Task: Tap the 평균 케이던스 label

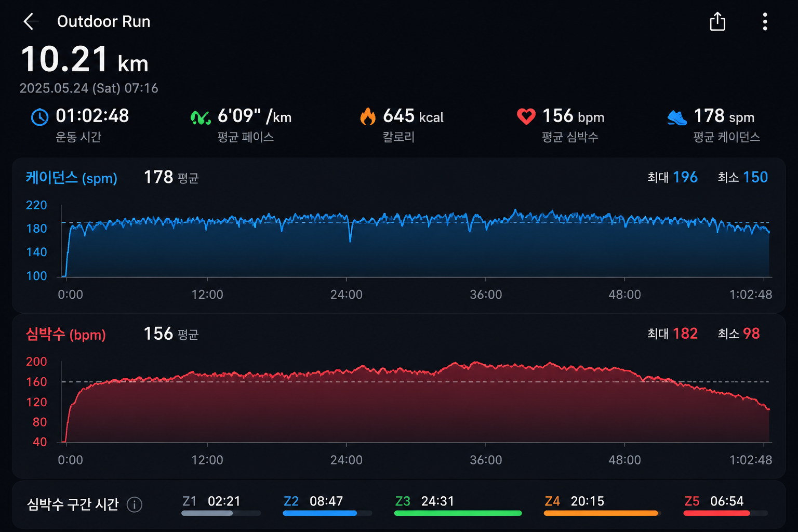Action: coord(726,137)
